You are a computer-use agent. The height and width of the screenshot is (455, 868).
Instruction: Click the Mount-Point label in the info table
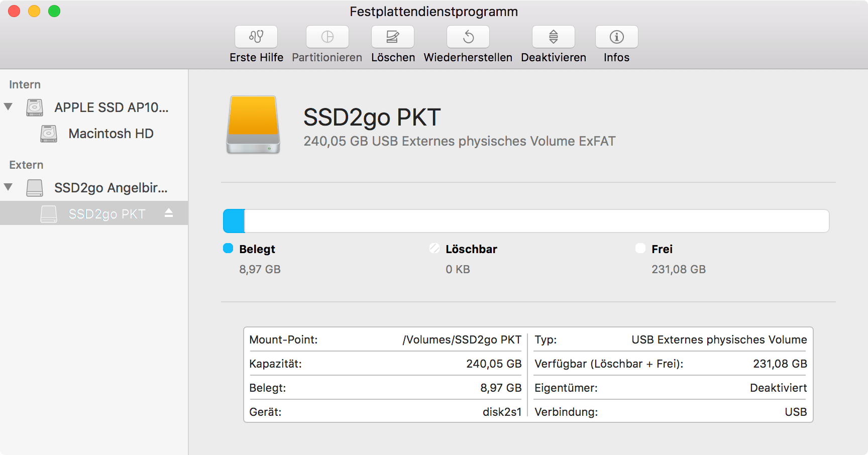coord(283,339)
